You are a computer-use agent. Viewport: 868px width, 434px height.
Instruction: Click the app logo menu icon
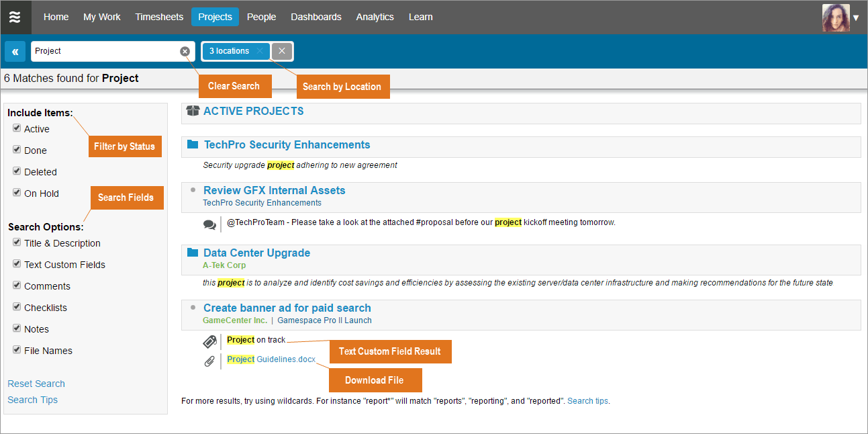click(15, 17)
